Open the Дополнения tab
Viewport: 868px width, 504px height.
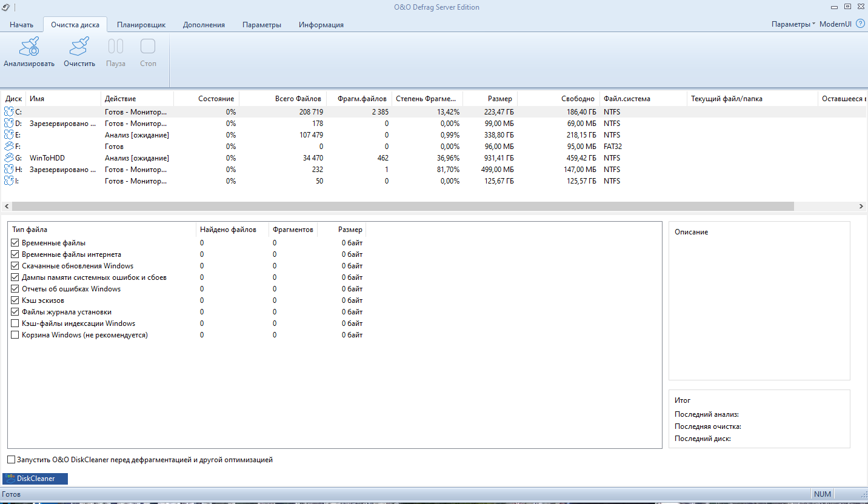(x=204, y=25)
